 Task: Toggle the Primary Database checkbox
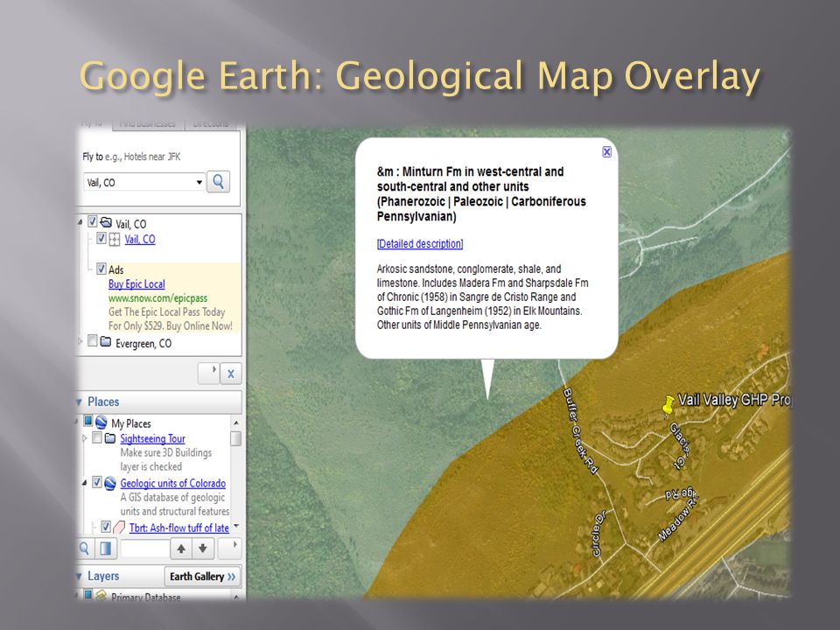87,594
